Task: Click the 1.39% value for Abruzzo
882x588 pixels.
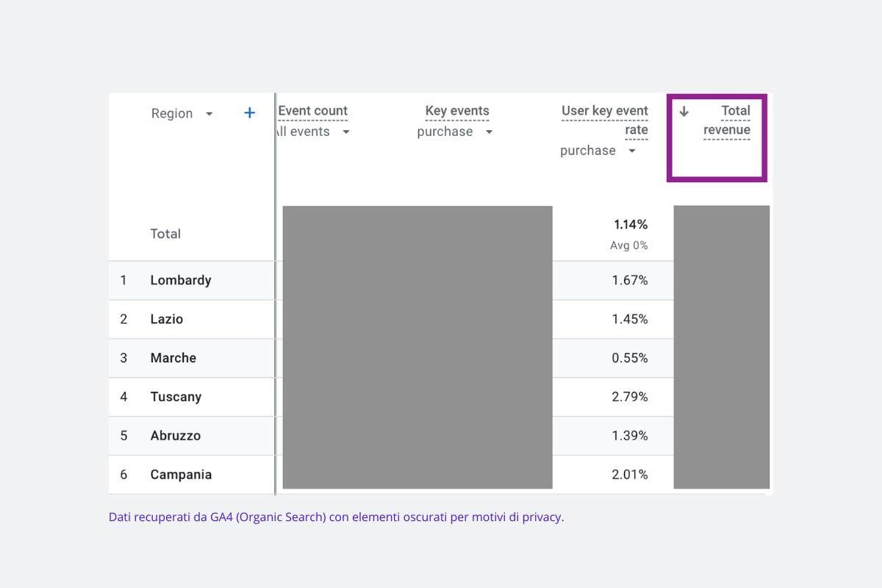Action: point(630,436)
